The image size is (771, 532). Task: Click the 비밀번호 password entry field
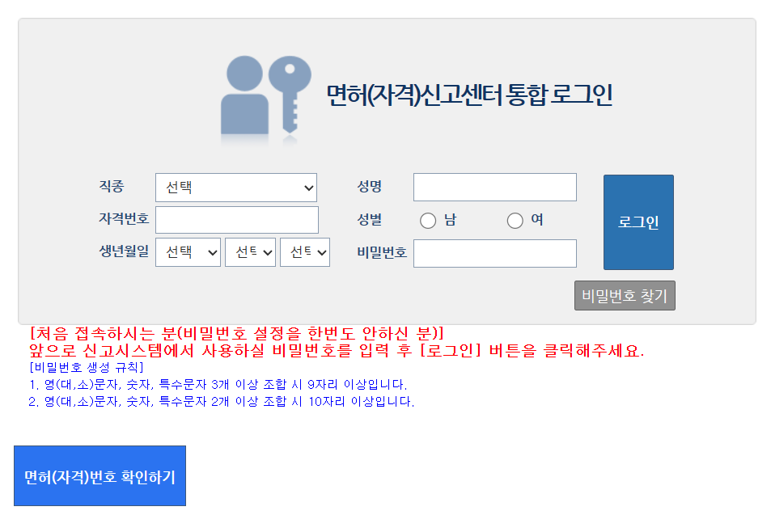click(x=494, y=253)
